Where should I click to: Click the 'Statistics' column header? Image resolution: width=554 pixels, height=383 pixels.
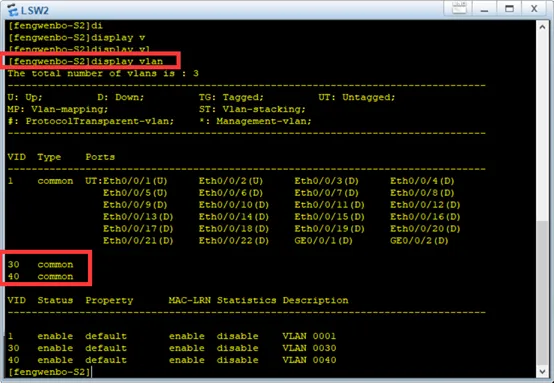click(x=246, y=300)
